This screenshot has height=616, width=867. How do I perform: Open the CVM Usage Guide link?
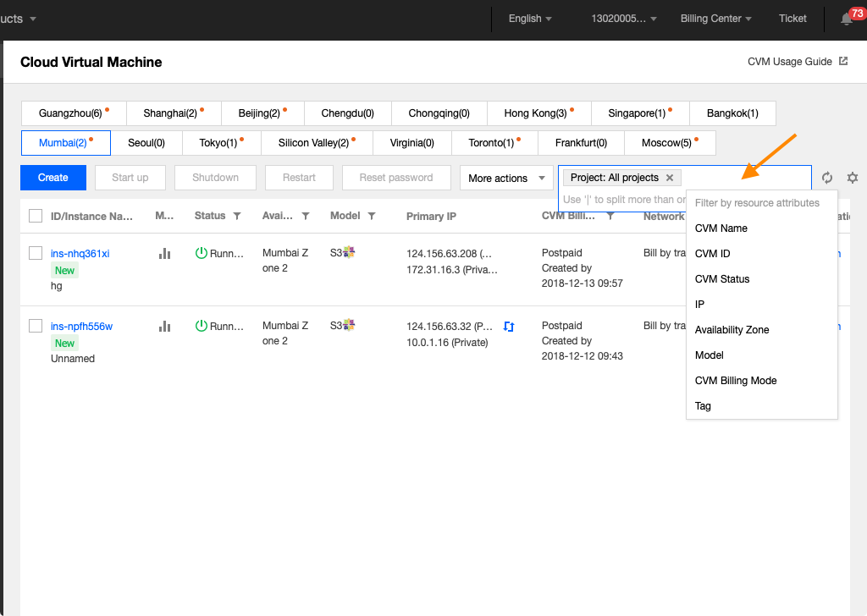tap(790, 61)
